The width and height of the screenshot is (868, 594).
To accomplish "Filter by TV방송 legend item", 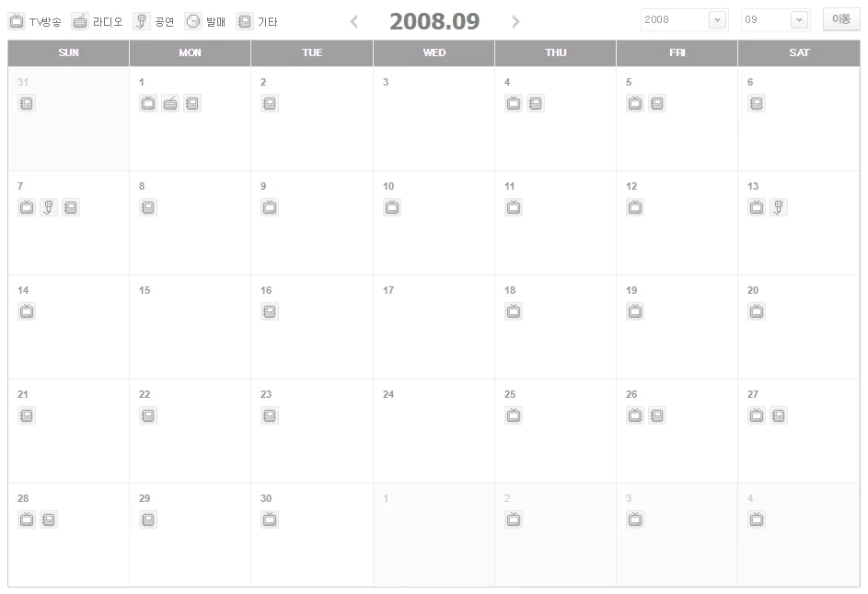I will (34, 21).
